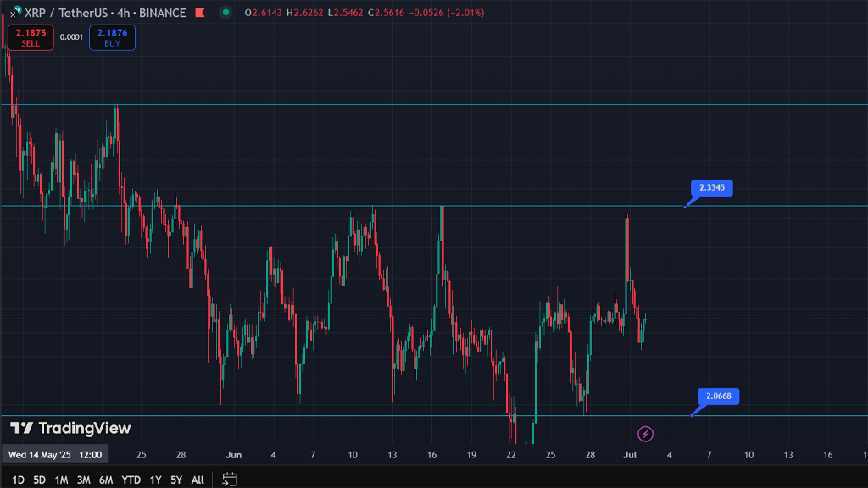Click the purple lightning bolt icon
This screenshot has height=488, width=868.
pos(645,434)
